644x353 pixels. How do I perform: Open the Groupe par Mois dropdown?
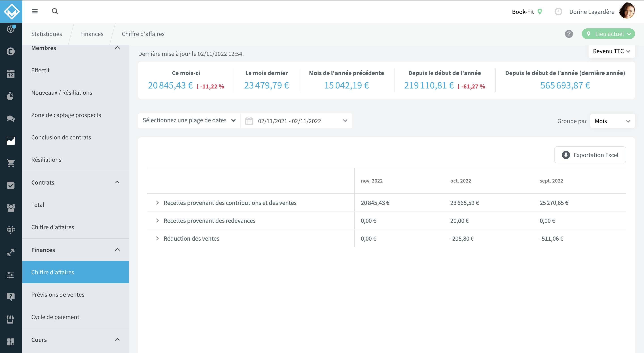click(x=612, y=121)
